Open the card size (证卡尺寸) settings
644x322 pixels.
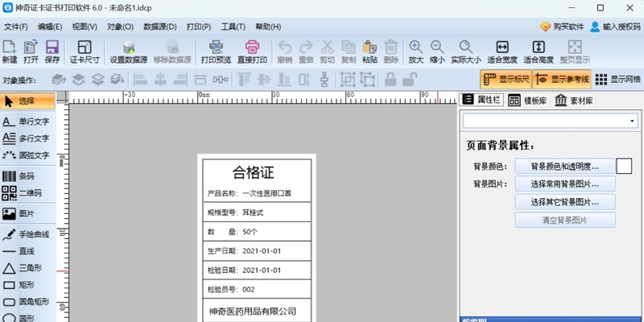click(x=85, y=52)
